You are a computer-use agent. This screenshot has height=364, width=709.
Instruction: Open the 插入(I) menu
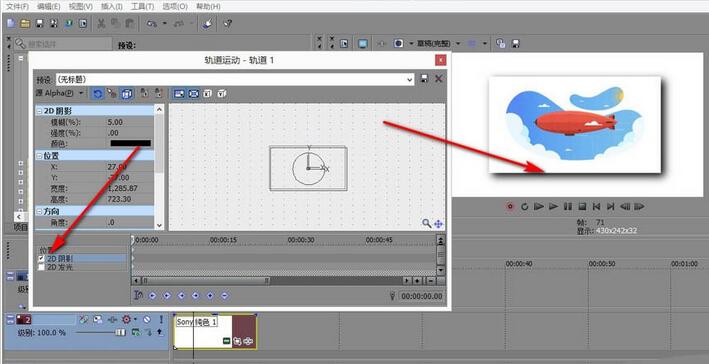pos(112,6)
